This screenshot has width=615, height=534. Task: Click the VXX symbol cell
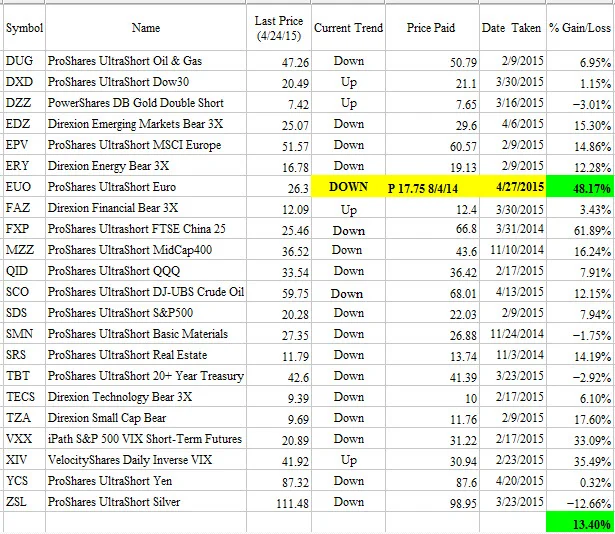[x=24, y=439]
